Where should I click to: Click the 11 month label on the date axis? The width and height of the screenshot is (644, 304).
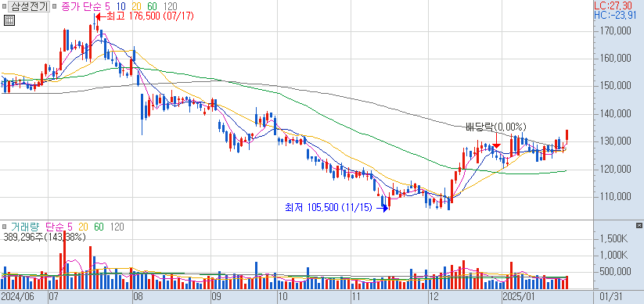click(x=356, y=296)
